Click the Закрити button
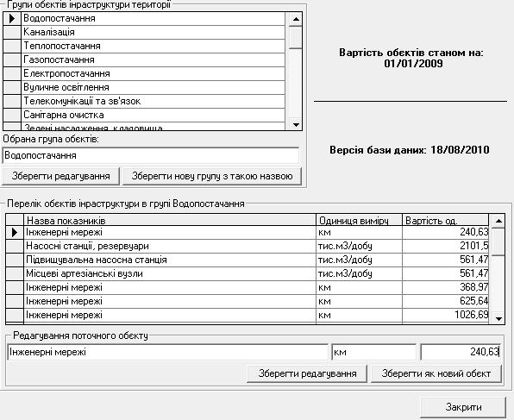Viewport: 514px width, 420px height. pos(463,407)
